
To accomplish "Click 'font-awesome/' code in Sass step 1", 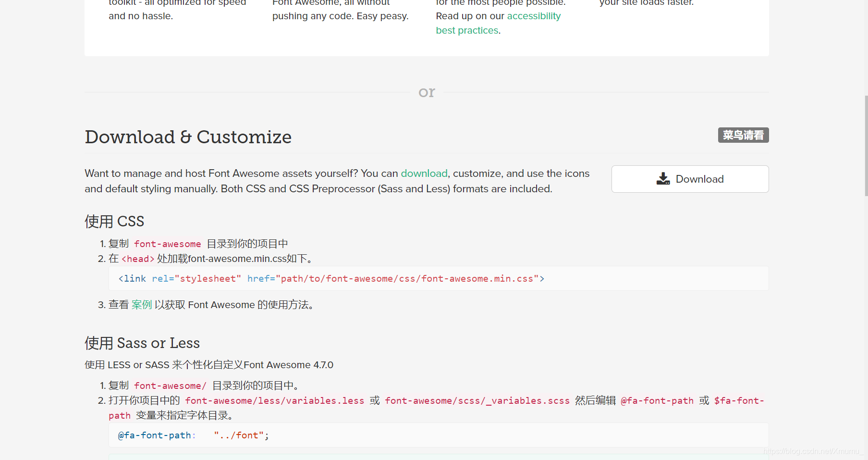I will pos(170,386).
